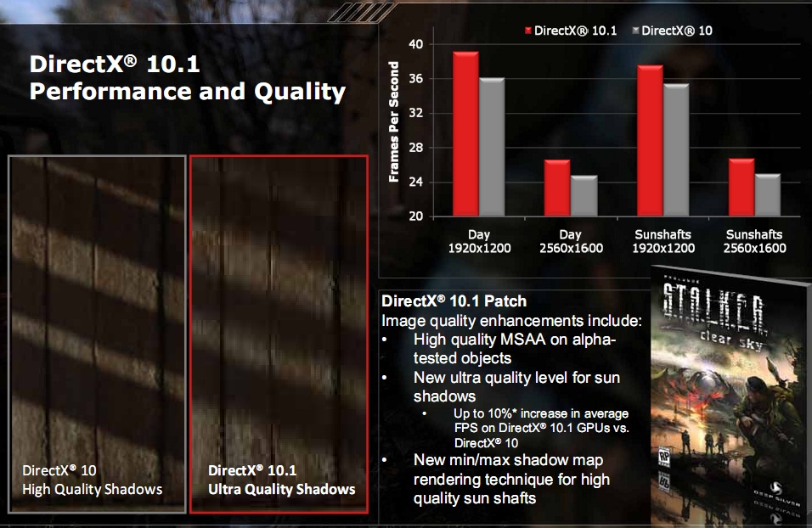
Task: Click the red Day 1920x1200 bar
Action: point(465,133)
